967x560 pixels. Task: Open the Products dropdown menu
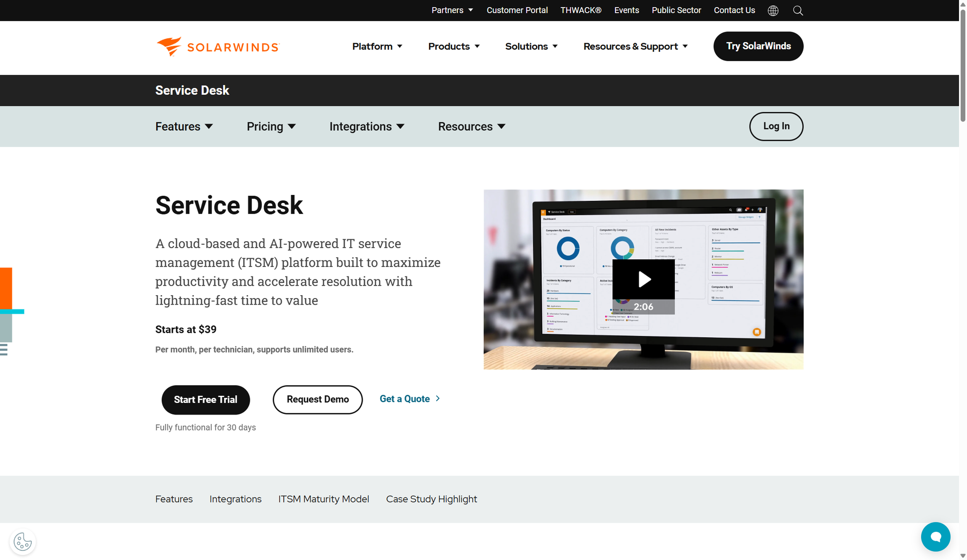tap(453, 46)
